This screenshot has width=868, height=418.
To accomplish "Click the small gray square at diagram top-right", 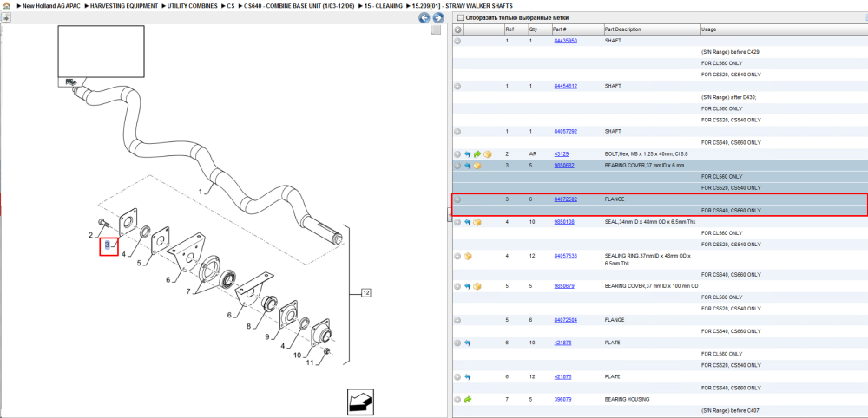I will 437,29.
